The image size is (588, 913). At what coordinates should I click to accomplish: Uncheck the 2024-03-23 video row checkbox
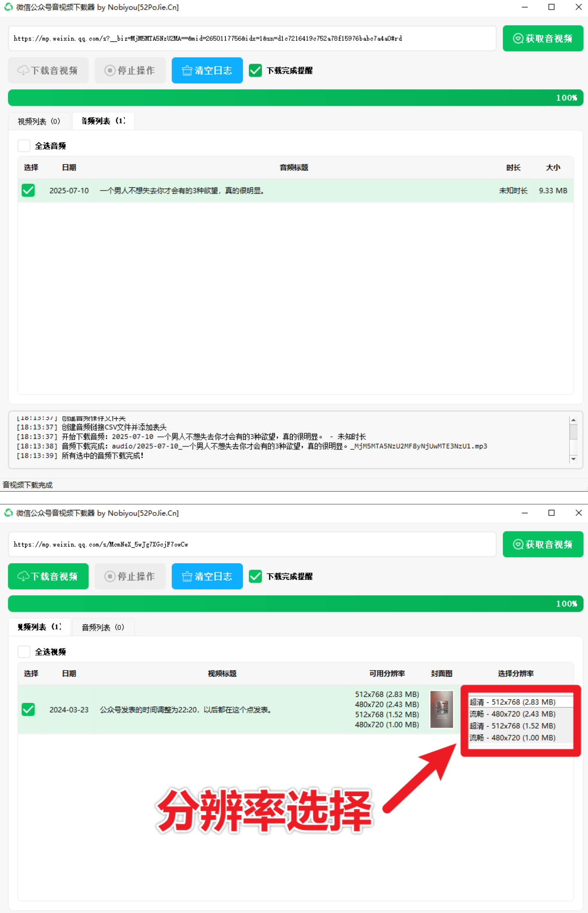pyautogui.click(x=28, y=709)
